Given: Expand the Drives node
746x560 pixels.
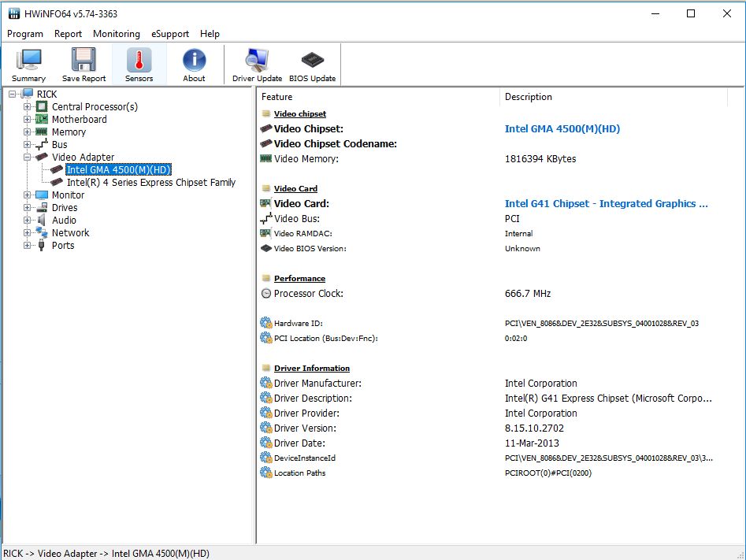Looking at the screenshot, I should click(27, 207).
